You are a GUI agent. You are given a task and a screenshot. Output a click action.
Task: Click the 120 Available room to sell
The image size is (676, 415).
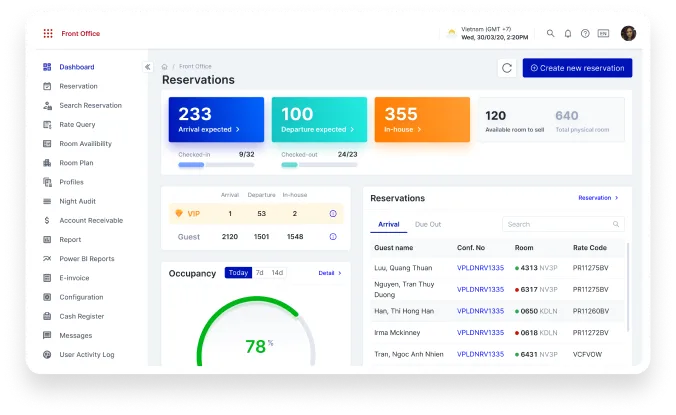click(x=515, y=121)
